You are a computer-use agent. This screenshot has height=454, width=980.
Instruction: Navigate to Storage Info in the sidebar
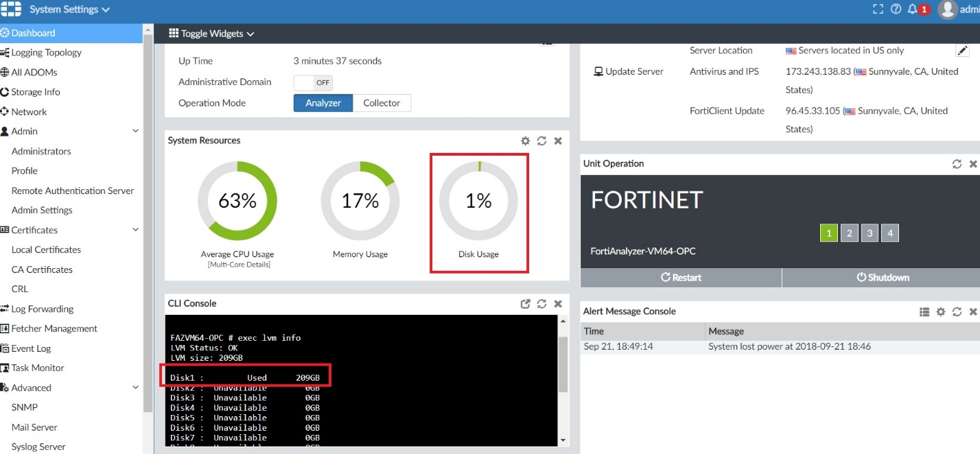tap(35, 91)
